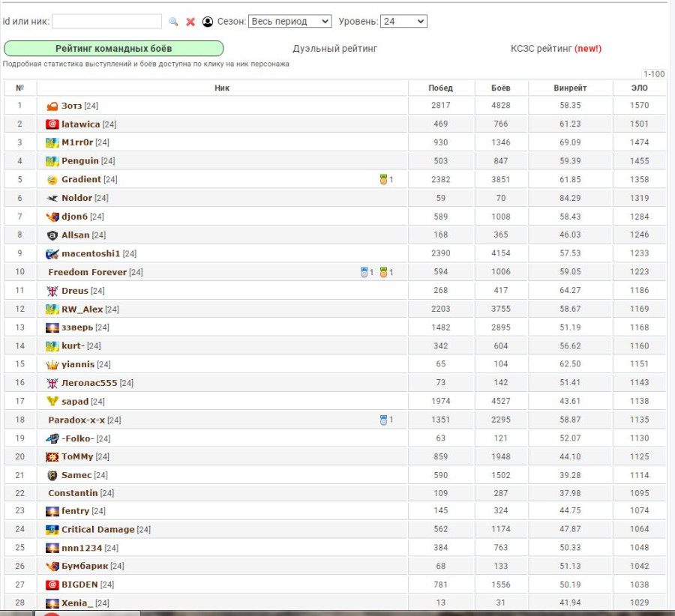Click the macentoshi1 nickname link
Image resolution: width=675 pixels, height=616 pixels.
[91, 254]
